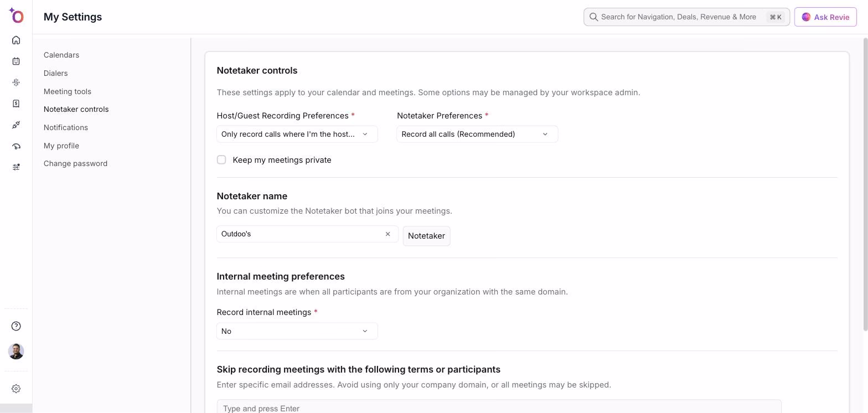The width and height of the screenshot is (868, 413).
Task: Open the settings gear icon
Action: [x=16, y=389]
